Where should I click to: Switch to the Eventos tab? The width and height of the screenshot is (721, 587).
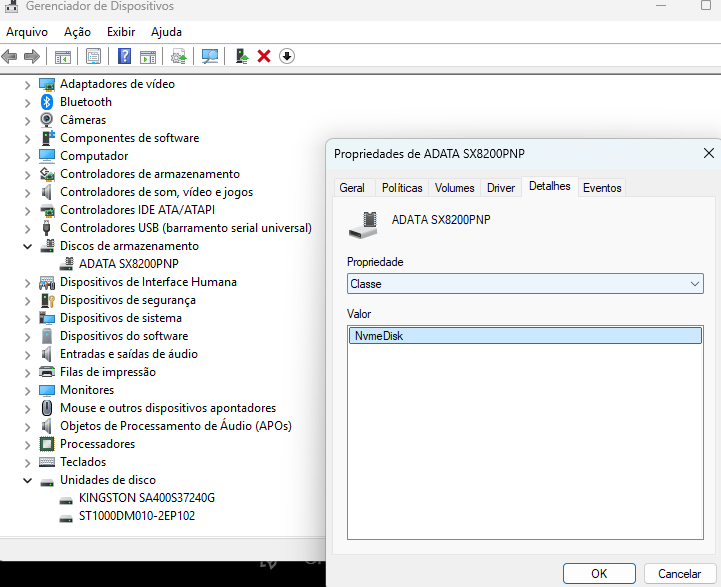(x=602, y=188)
